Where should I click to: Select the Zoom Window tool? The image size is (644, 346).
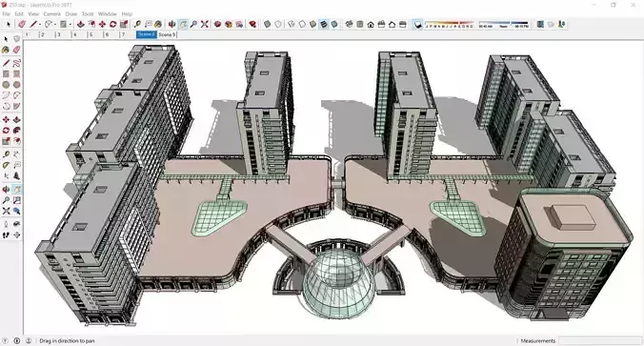coord(16,200)
